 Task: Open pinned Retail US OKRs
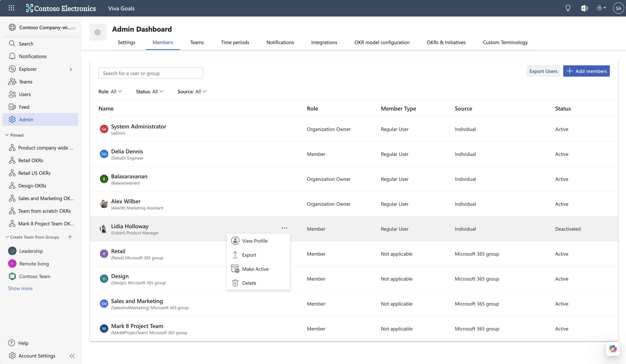[40, 173]
